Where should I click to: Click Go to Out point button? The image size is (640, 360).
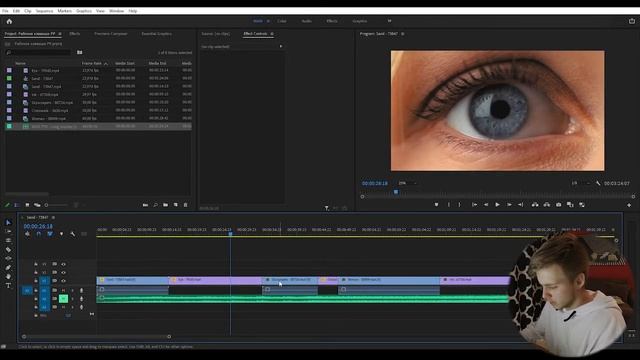[520, 204]
